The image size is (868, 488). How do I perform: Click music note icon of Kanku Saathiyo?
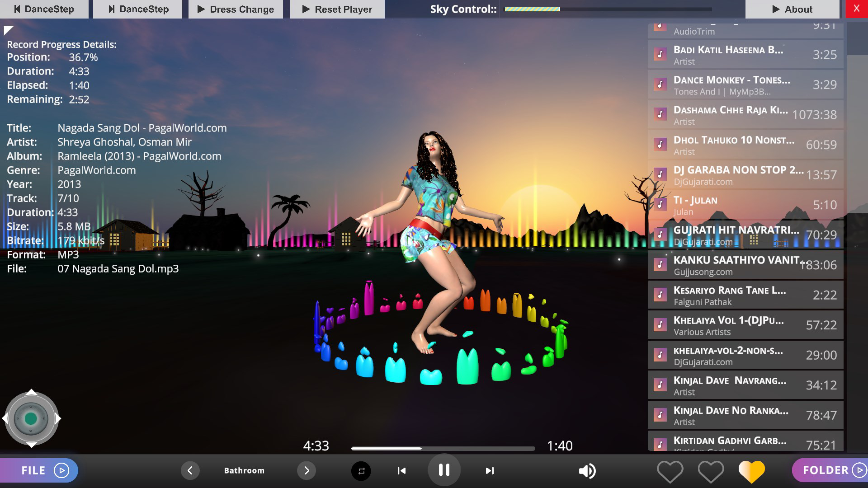(x=660, y=265)
